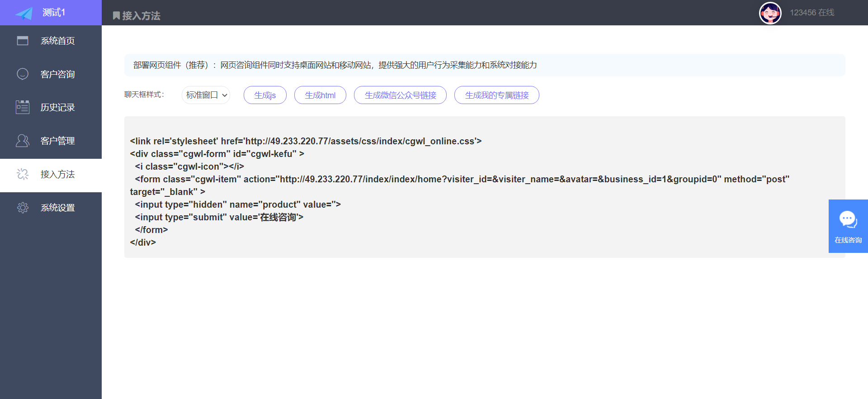Click the 系统设置 gear icon
The image size is (868, 399).
23,208
